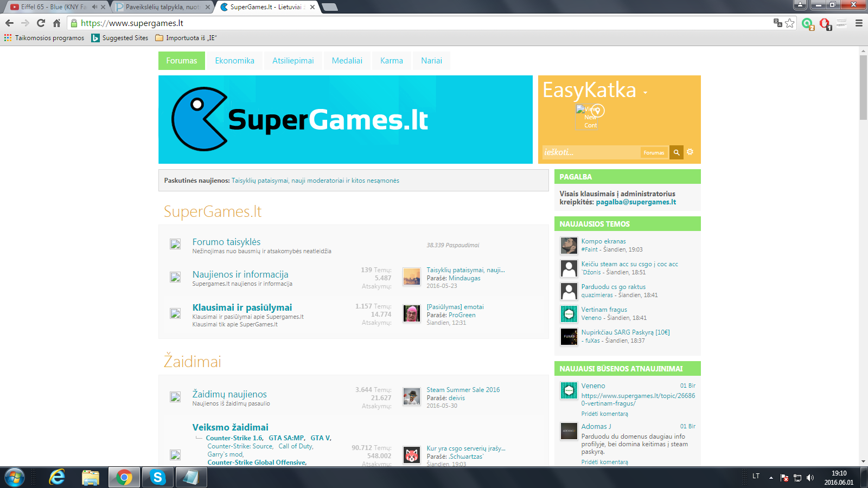Open Skype from the taskbar
The image size is (868, 488).
(157, 477)
